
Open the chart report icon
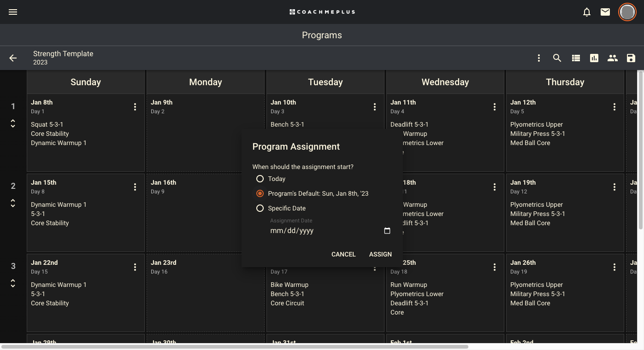tap(594, 58)
